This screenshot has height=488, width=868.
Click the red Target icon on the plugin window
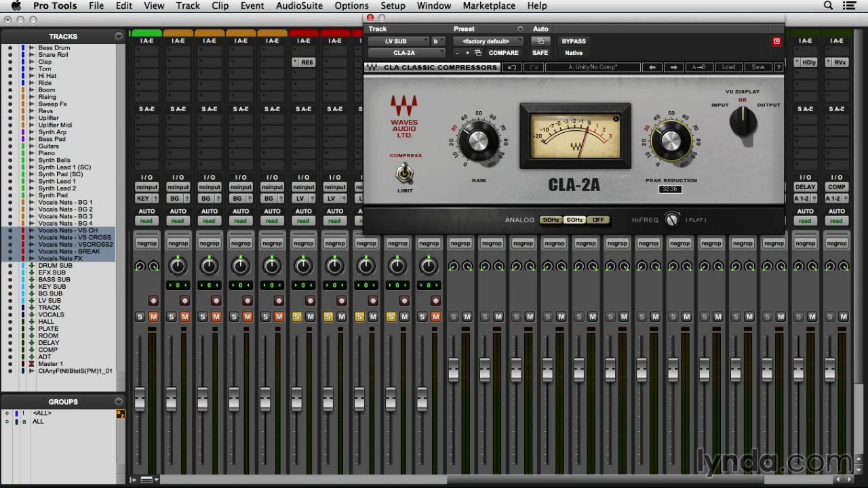coord(776,41)
